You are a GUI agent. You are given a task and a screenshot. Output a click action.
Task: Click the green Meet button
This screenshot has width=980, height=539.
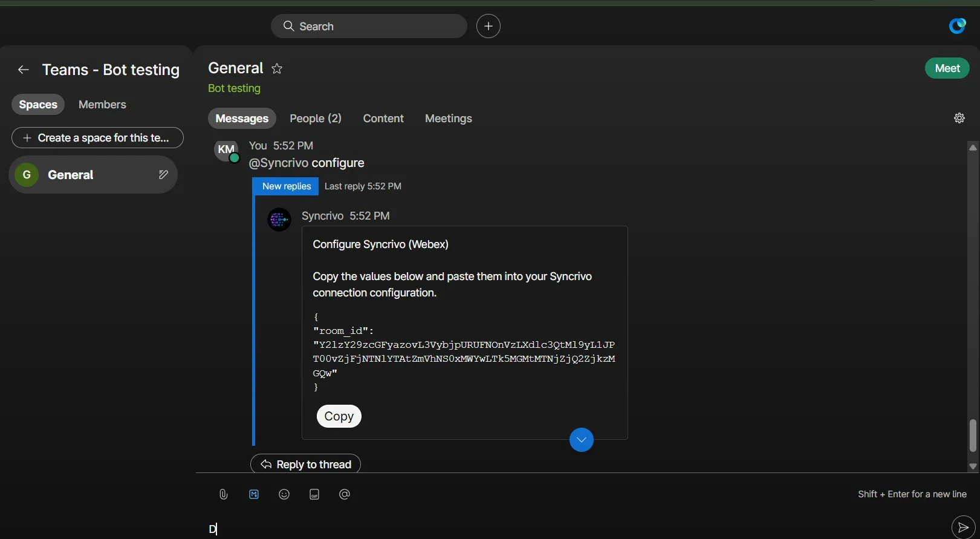point(947,68)
